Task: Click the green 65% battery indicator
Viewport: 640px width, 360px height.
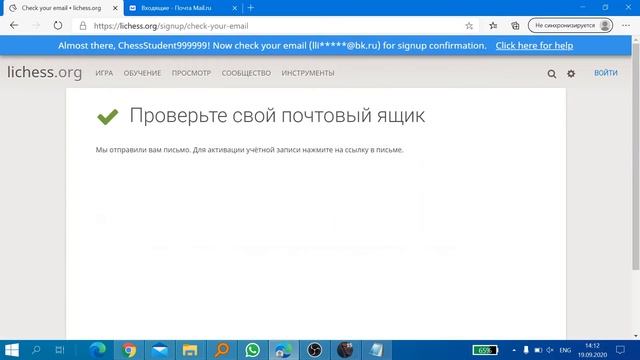Action: click(x=485, y=350)
